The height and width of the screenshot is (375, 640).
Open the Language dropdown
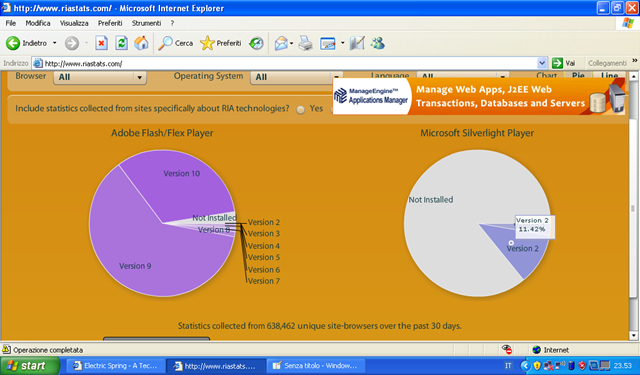462,75
